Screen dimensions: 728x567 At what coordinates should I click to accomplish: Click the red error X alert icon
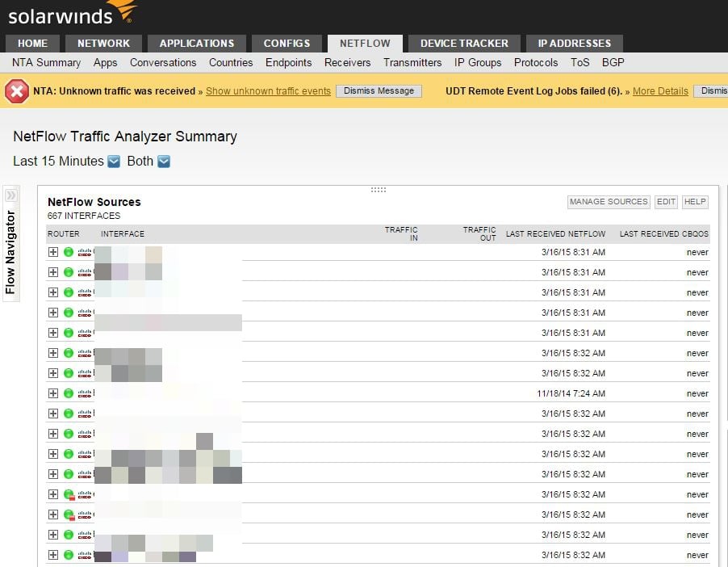pyautogui.click(x=17, y=91)
